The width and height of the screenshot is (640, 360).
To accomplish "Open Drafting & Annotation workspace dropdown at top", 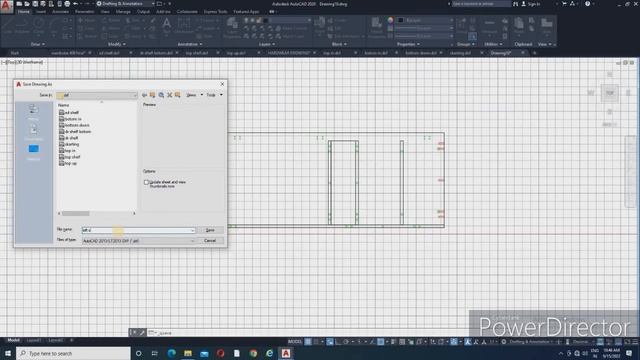I will tap(125, 4).
